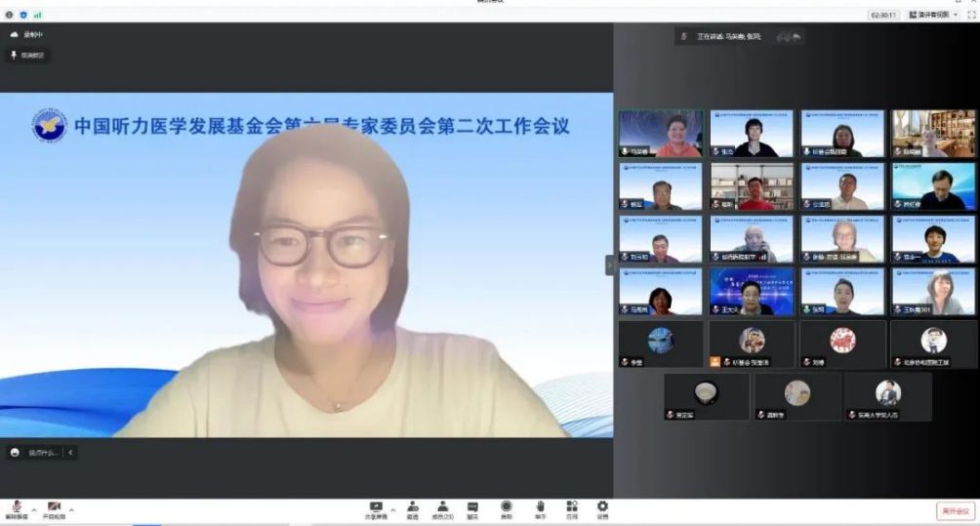Image resolution: width=980 pixels, height=526 pixels.
Task: Click the raise hand icon
Action: point(539,506)
